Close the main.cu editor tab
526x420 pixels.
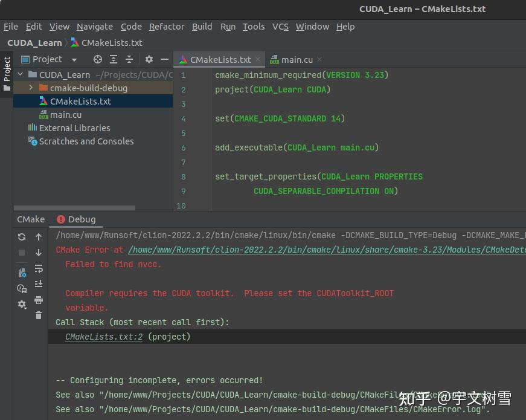click(x=319, y=59)
